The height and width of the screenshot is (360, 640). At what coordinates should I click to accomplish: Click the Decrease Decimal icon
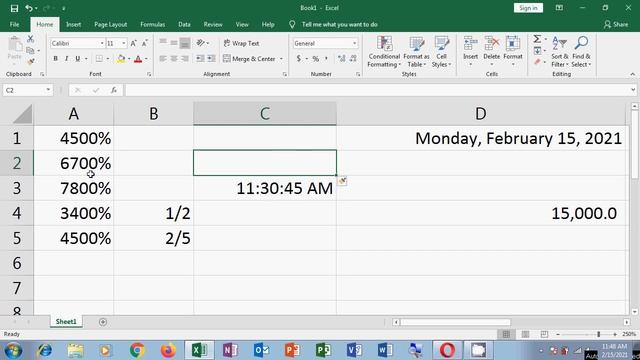tap(353, 59)
